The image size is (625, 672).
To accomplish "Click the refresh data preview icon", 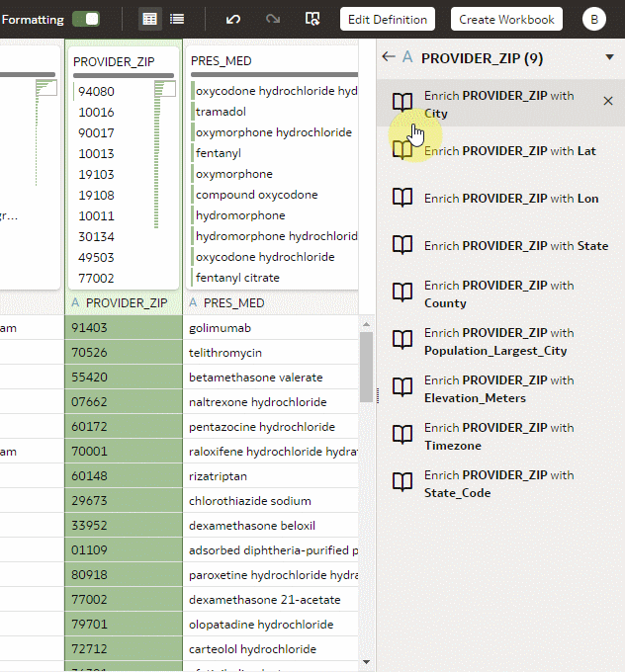I will click(312, 20).
